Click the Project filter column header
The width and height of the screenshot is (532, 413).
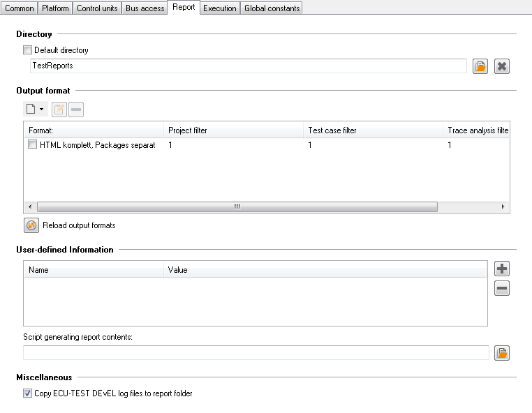(233, 130)
